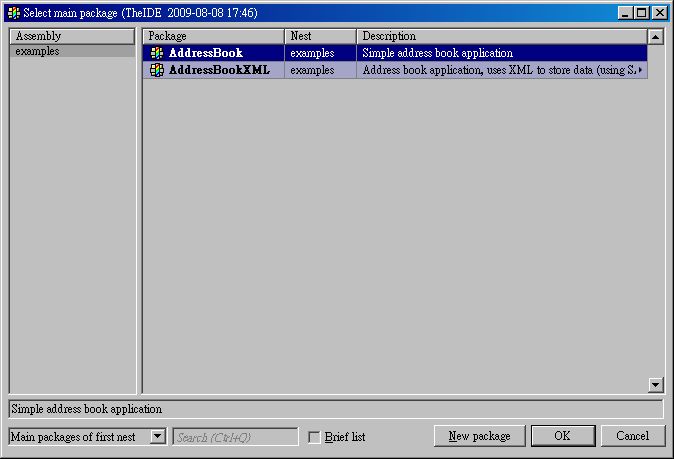Focus the Search (Ctrl+Q) field
Image resolution: width=674 pixels, height=459 pixels.
click(235, 436)
